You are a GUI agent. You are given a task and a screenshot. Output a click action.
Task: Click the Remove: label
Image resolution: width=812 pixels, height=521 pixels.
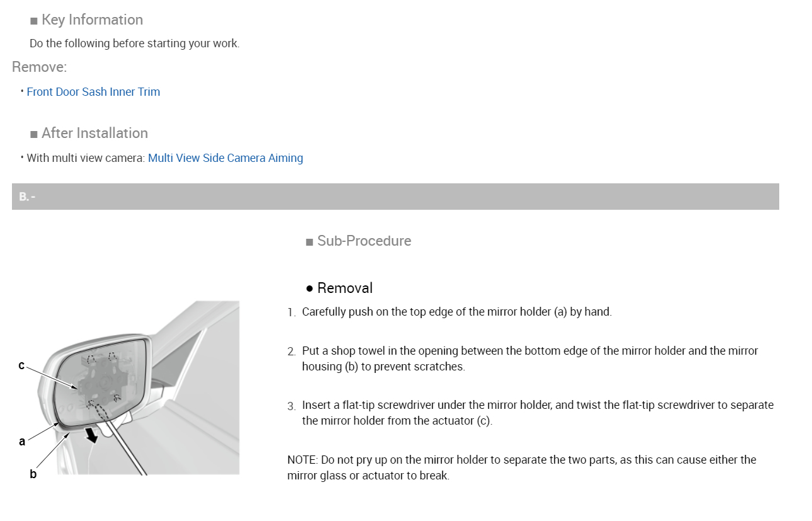click(39, 67)
